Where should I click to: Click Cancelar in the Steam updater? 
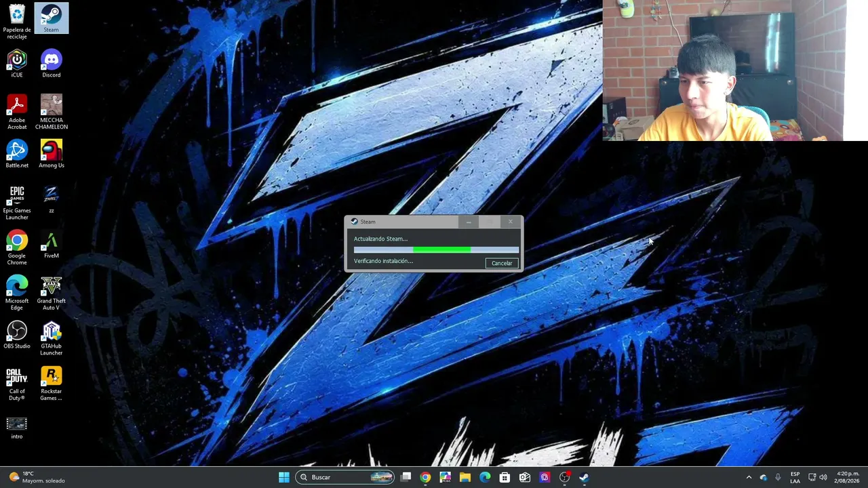click(x=502, y=263)
